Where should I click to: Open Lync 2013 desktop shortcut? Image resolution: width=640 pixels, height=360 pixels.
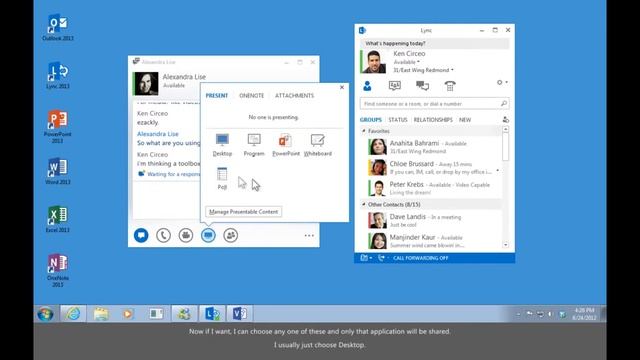58,75
